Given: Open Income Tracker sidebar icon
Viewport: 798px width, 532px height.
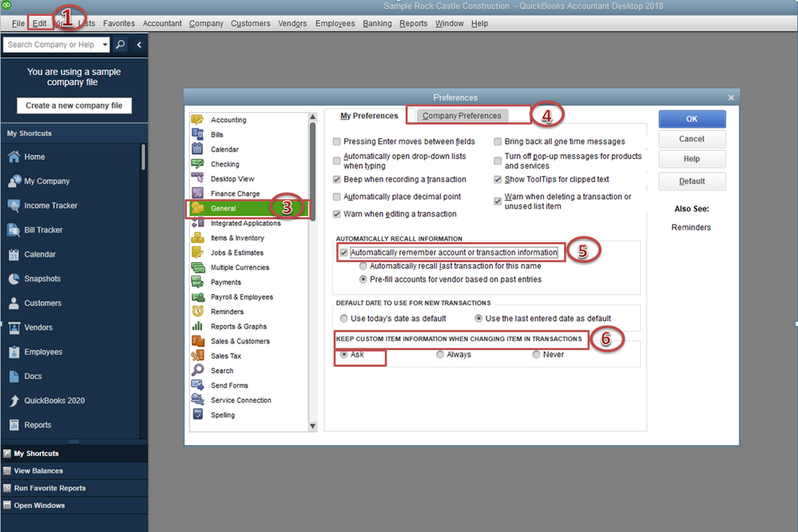Looking at the screenshot, I should [14, 205].
